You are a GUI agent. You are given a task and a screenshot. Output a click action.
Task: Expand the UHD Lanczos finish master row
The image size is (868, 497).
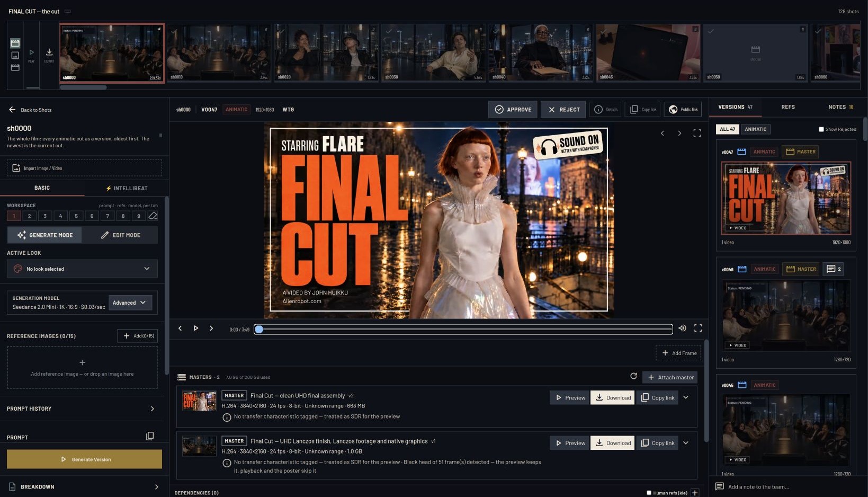[x=686, y=443]
